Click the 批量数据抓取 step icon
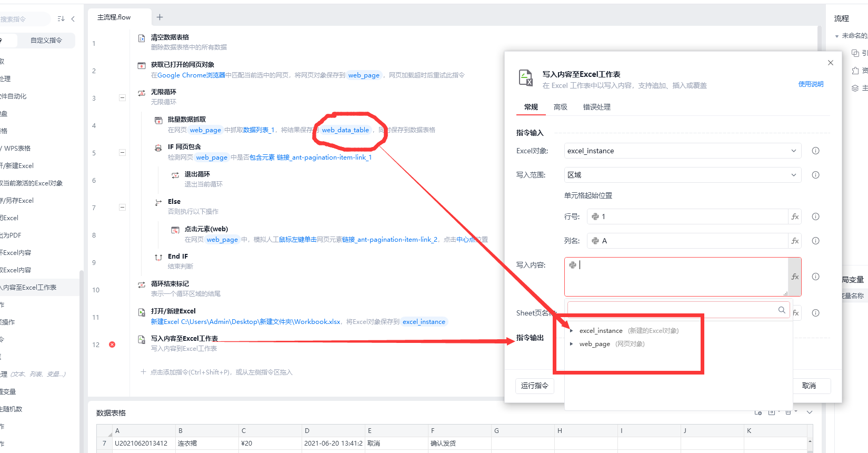 [158, 120]
